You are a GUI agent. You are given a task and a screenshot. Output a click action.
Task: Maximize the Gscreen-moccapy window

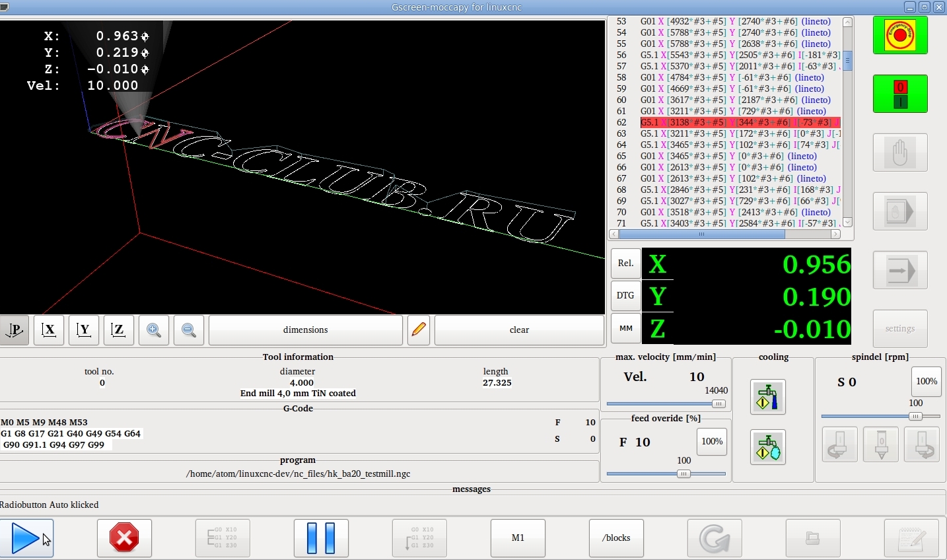(925, 7)
